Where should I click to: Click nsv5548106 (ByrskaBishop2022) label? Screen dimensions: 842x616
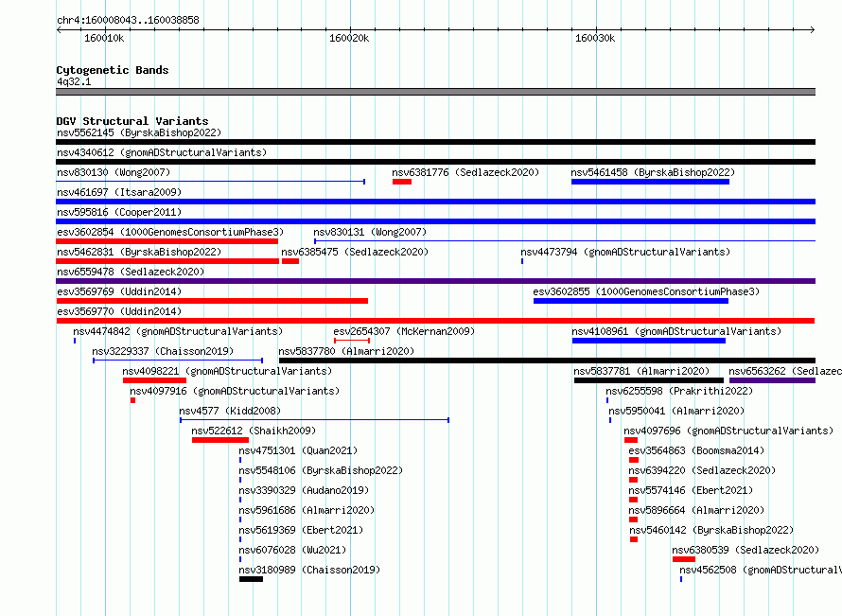tap(321, 470)
